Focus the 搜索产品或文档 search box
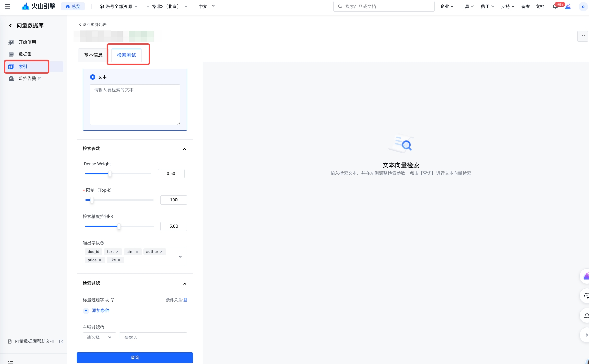 coord(384,6)
